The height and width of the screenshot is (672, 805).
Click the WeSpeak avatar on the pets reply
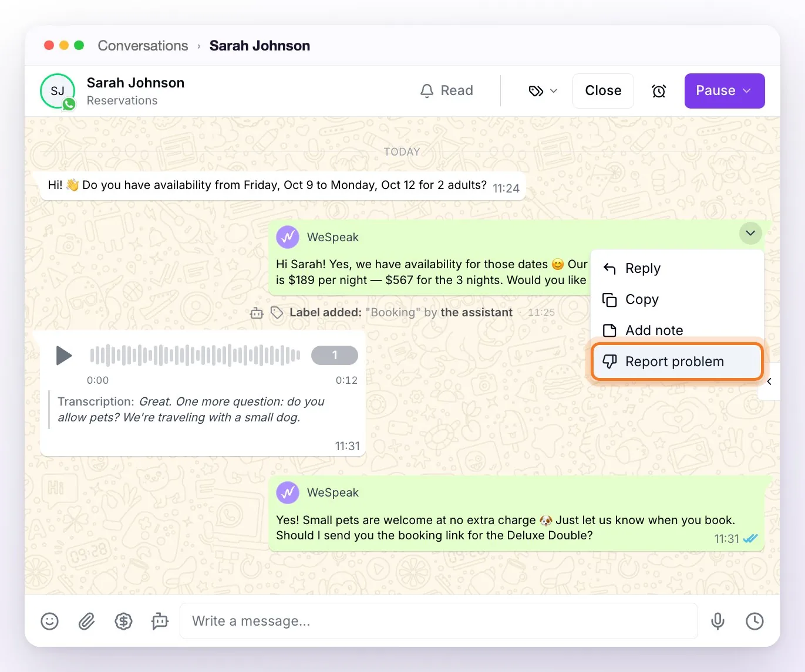tap(288, 492)
